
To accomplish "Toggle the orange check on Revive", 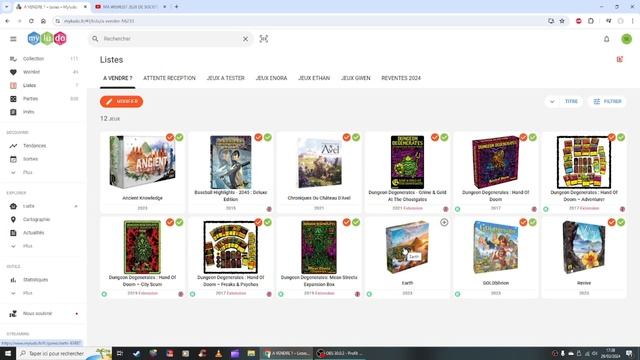I will coord(611,222).
